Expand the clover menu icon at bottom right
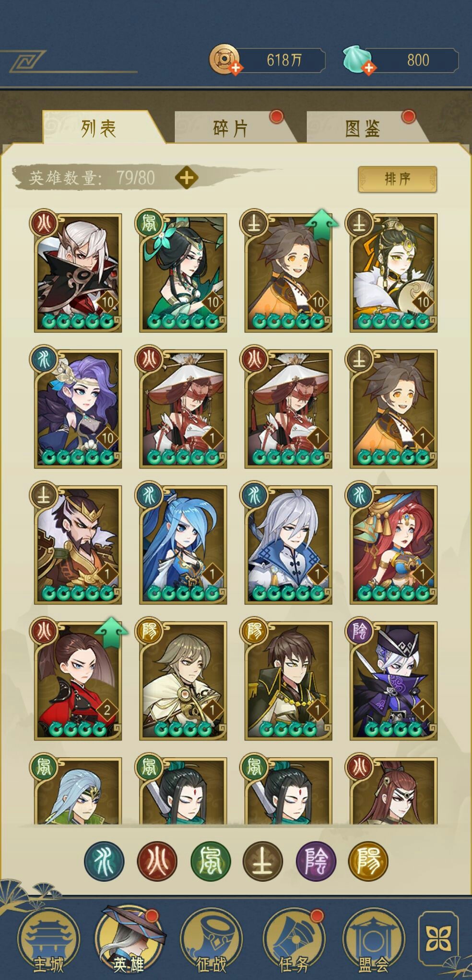The image size is (472, 980). point(438,939)
